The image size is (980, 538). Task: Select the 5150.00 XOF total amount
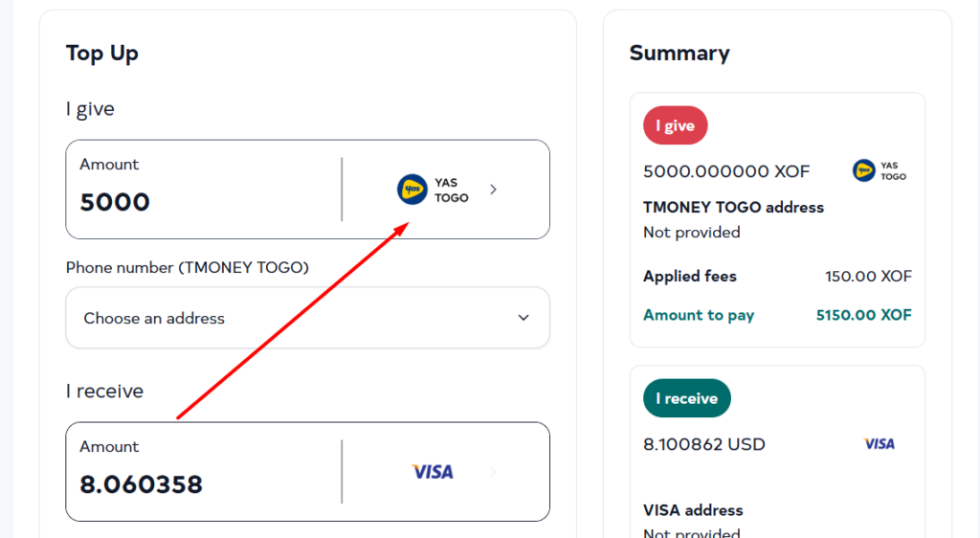tap(863, 315)
